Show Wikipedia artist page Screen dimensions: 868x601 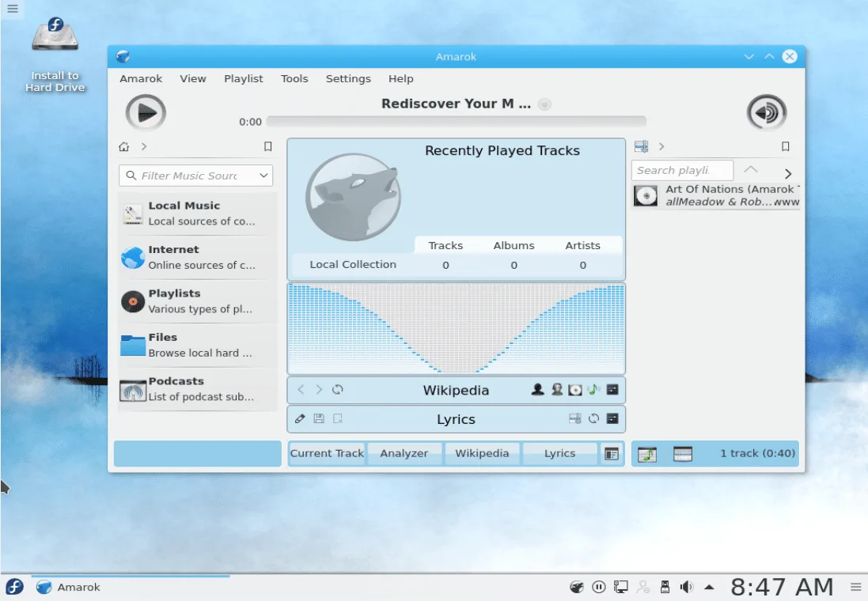pos(537,390)
